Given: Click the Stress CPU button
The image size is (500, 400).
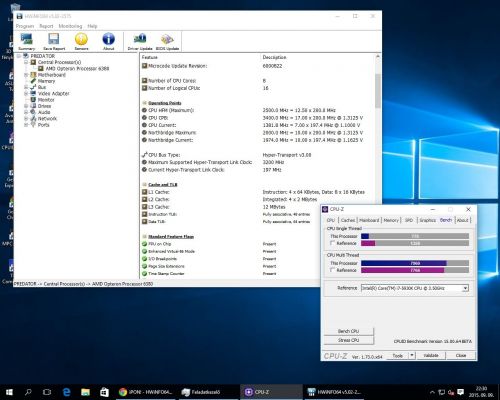Looking at the screenshot, I should (x=349, y=340).
